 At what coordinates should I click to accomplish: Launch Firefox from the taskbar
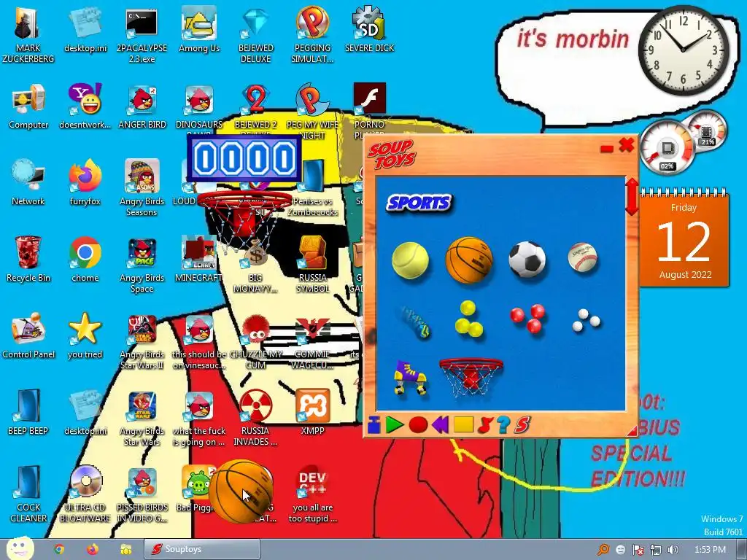[92, 549]
